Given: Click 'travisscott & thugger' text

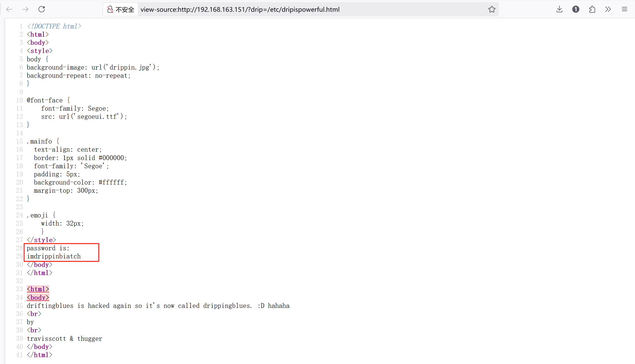Looking at the screenshot, I should tap(65, 339).
